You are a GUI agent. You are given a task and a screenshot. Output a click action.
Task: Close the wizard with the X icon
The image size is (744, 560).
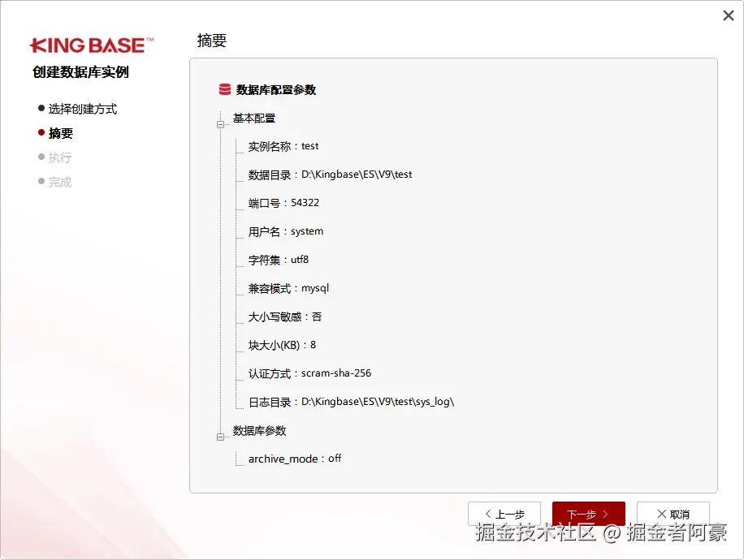729,15
